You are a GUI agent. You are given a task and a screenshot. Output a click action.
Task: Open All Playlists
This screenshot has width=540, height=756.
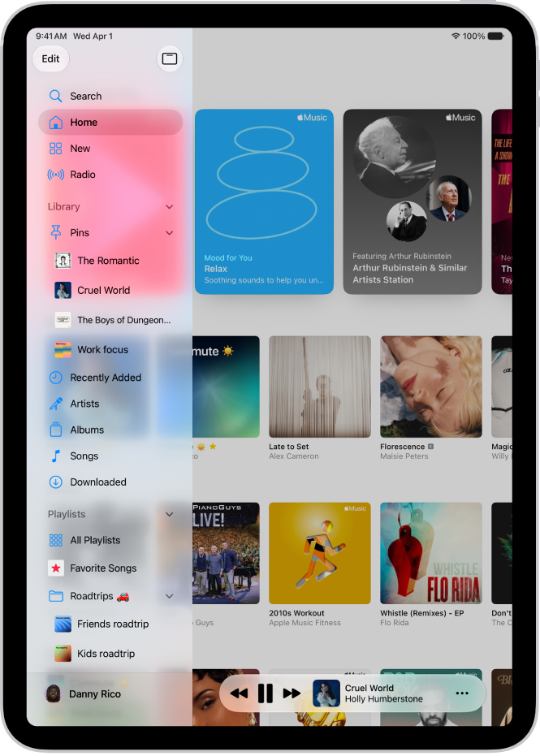(110, 541)
